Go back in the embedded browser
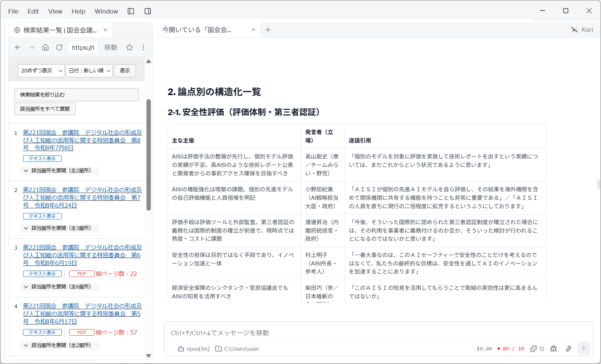This screenshot has width=601, height=364. pos(18,47)
